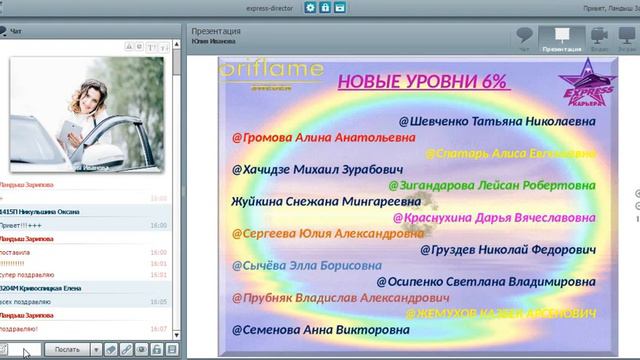
Task: Click '@Хачидзе Михаил Зурабович' on slide
Action: pos(318,169)
